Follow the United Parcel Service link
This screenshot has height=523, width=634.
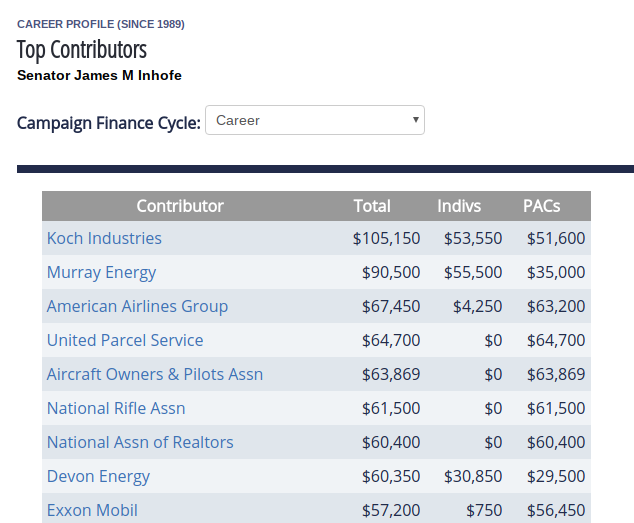[x=125, y=340]
